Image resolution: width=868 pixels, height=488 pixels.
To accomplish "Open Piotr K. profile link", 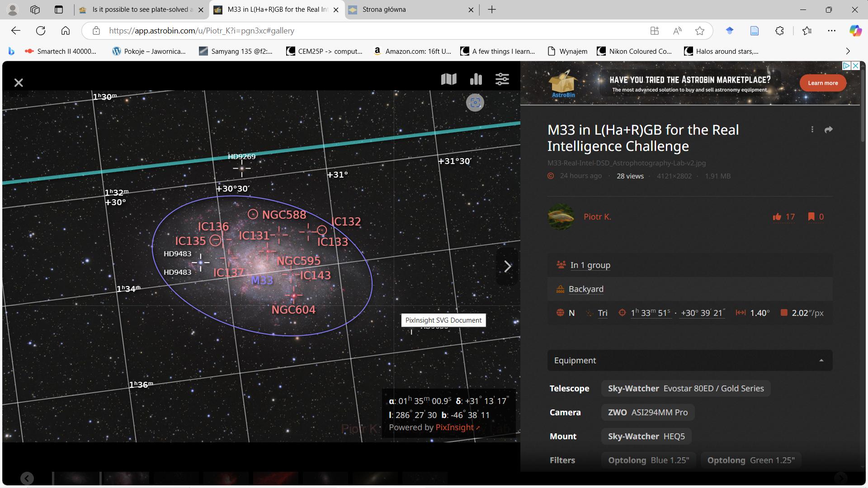I will coord(597,217).
